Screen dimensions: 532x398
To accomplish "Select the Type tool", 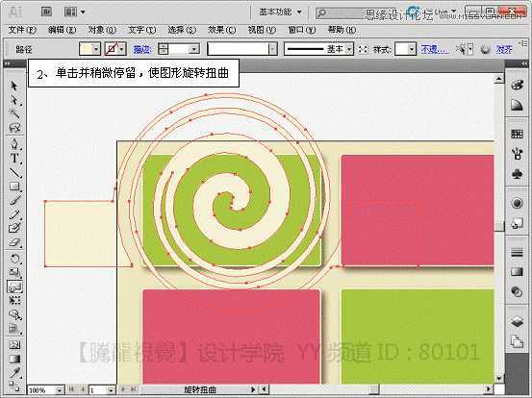I will (14, 159).
